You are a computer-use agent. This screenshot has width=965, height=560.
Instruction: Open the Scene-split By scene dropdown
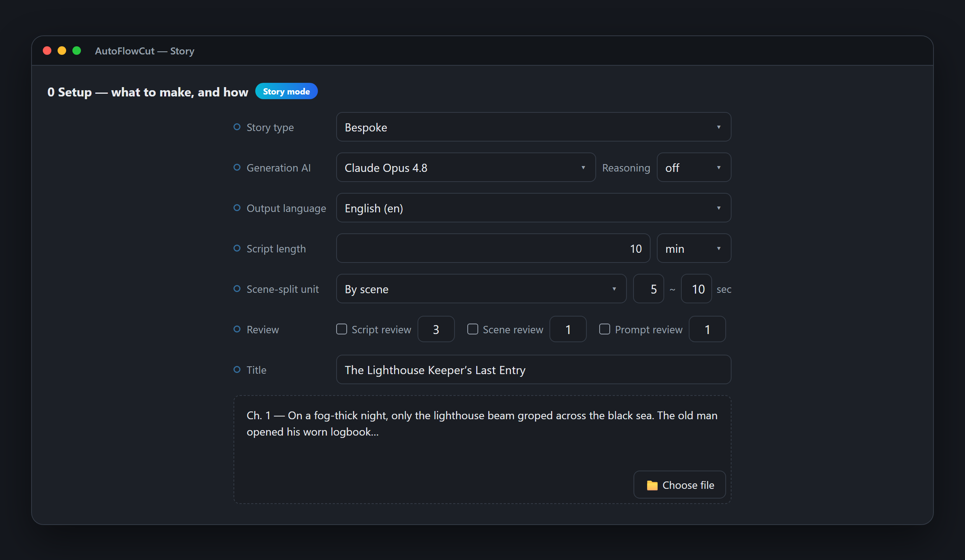(481, 289)
